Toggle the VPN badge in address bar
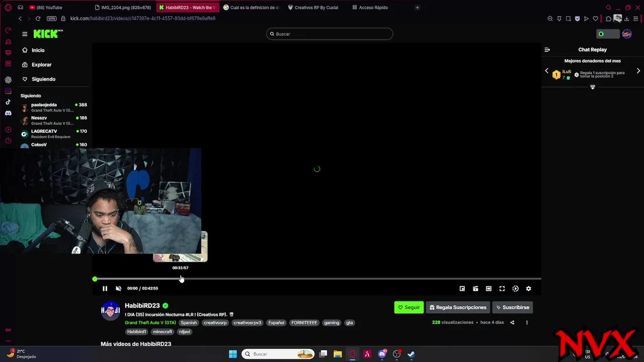Viewport: 644px width, 362px height. click(x=51, y=19)
